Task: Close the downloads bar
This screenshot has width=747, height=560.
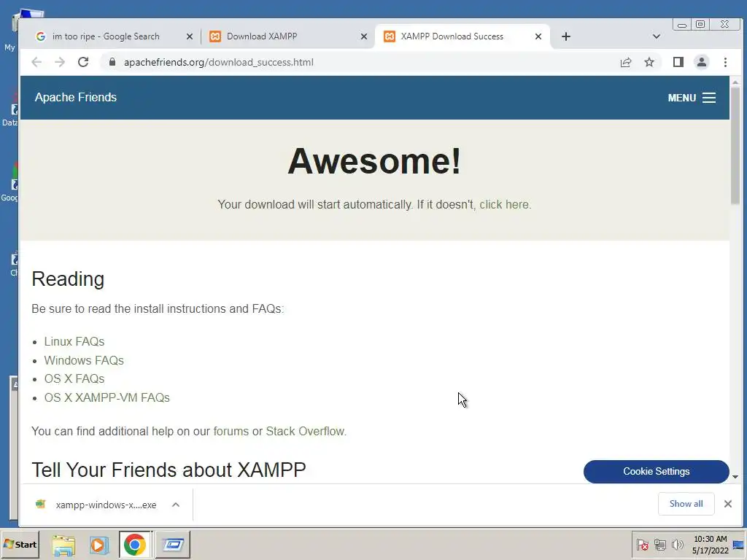Action: 727,504
